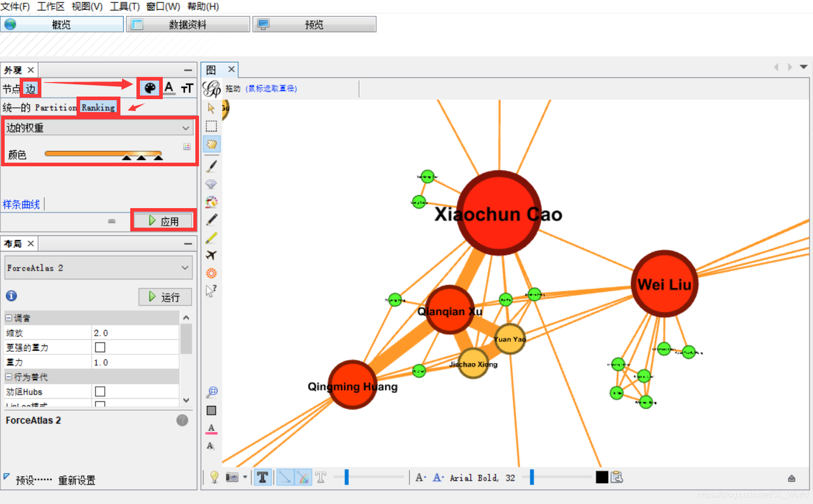813x504 pixels.
Task: Toggle edge labels outlined T button
Action: [x=321, y=478]
